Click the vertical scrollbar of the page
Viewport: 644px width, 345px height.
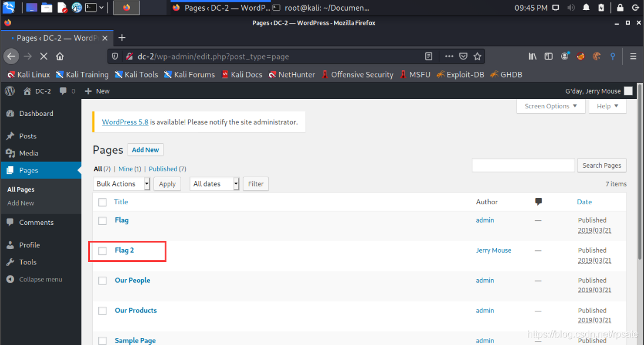point(639,172)
